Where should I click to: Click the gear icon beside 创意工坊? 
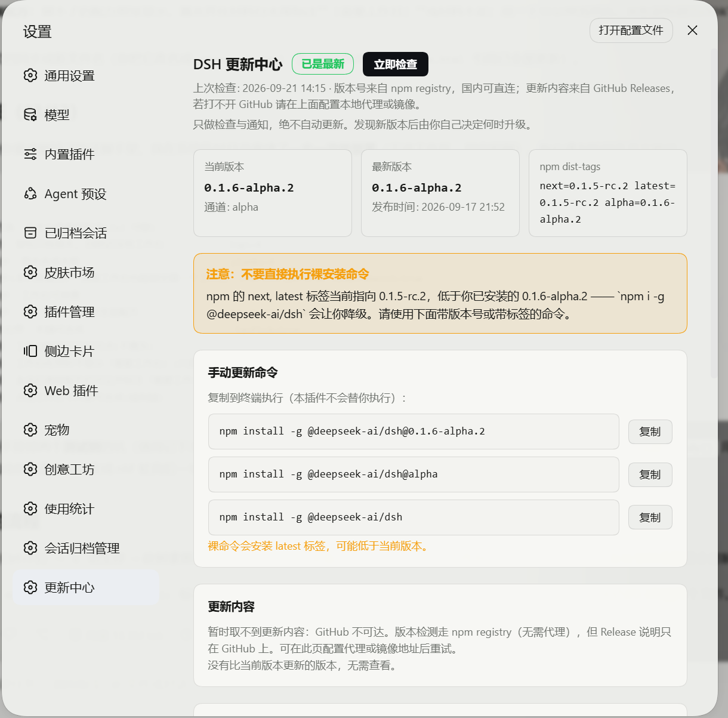point(30,469)
